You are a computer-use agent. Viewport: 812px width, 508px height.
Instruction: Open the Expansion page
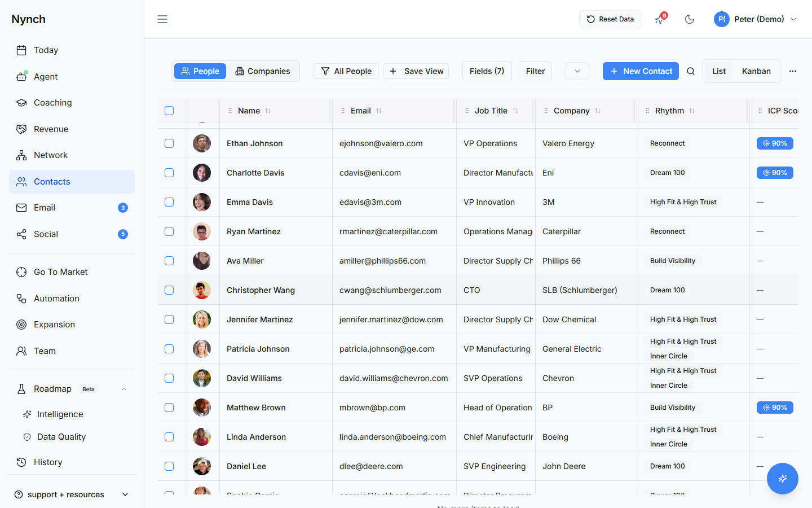click(x=72, y=325)
